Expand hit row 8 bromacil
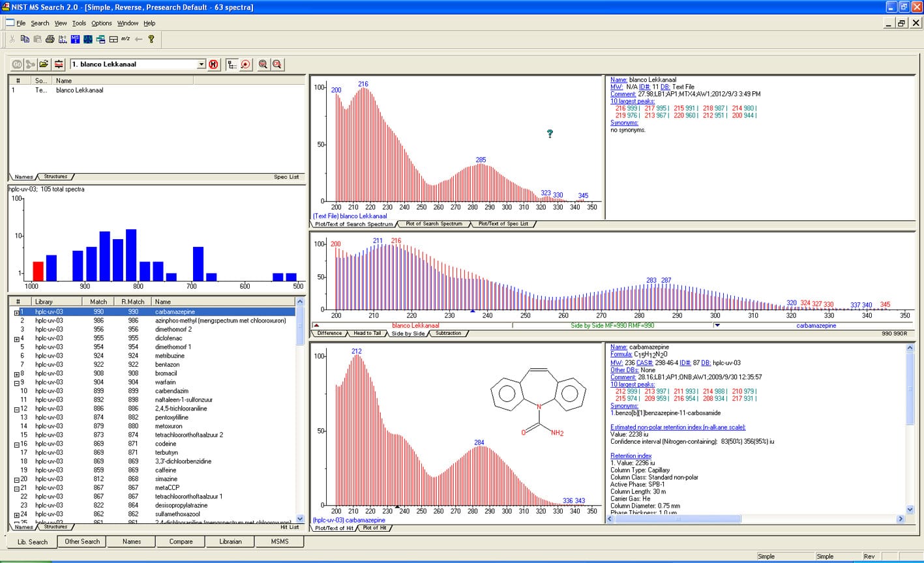The image size is (924, 563). click(x=16, y=374)
